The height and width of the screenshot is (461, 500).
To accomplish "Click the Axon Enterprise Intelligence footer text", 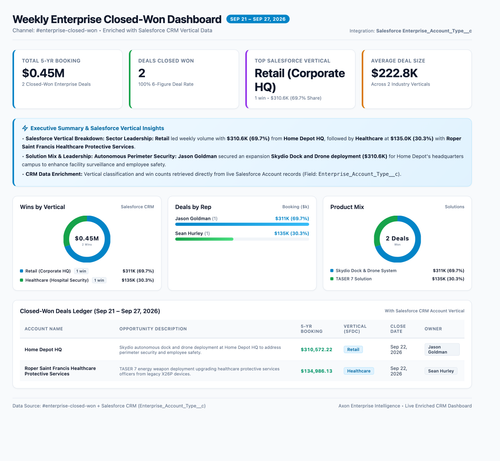I will [x=405, y=406].
